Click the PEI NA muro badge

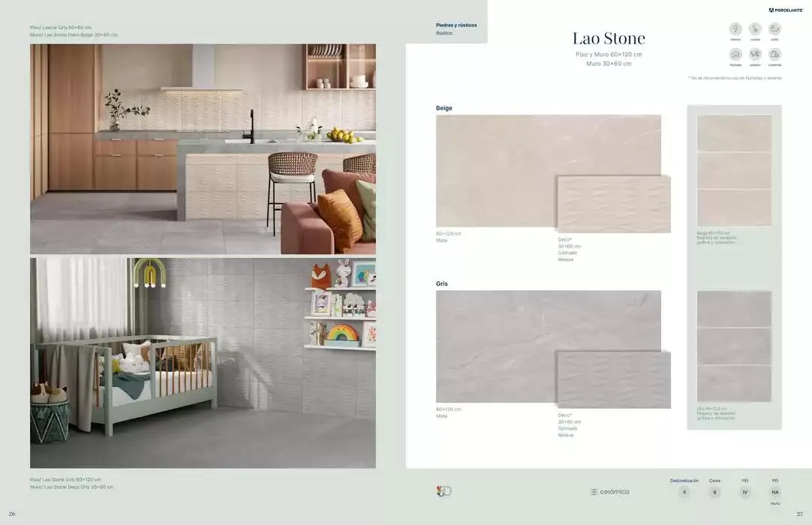775,492
